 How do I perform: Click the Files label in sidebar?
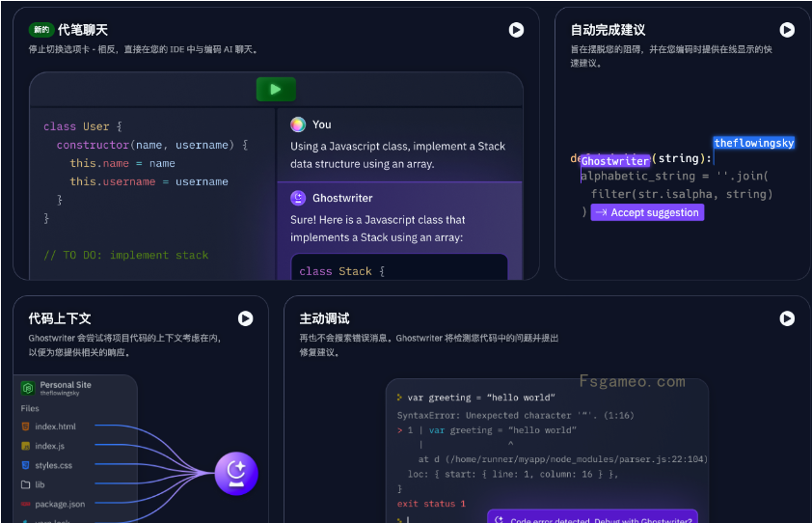click(x=30, y=408)
